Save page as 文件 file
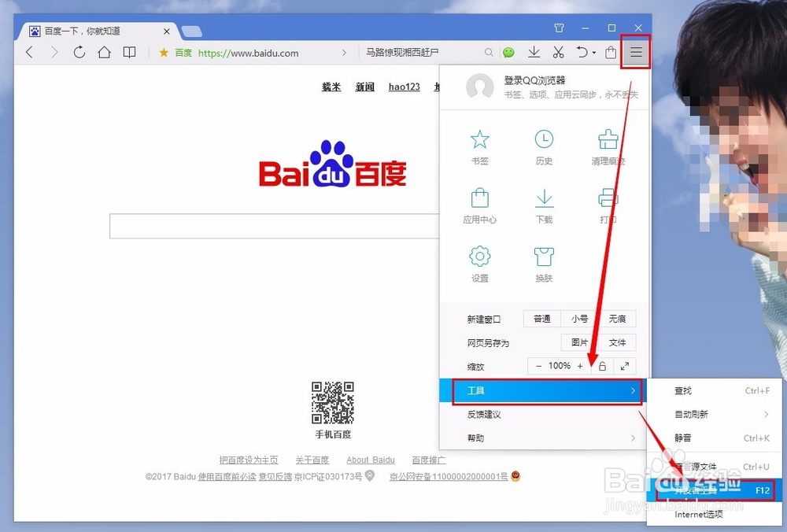 point(617,342)
